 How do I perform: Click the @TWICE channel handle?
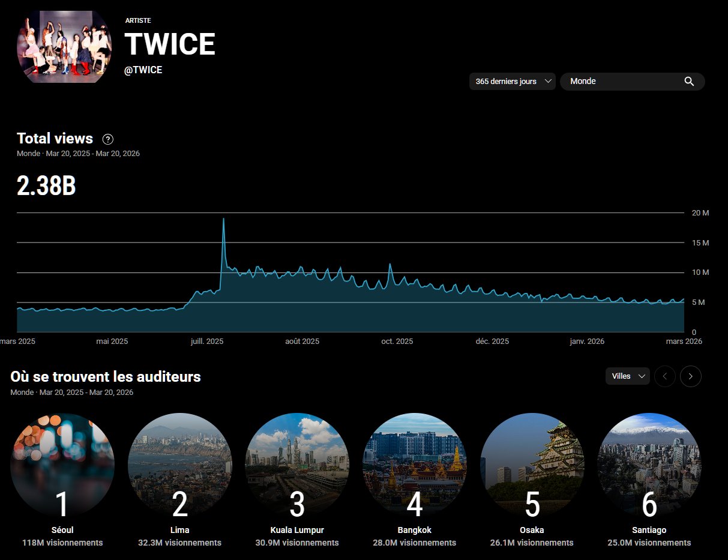(143, 70)
